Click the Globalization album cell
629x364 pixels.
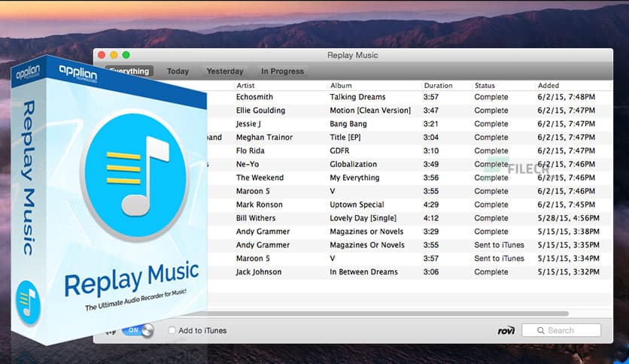(354, 164)
